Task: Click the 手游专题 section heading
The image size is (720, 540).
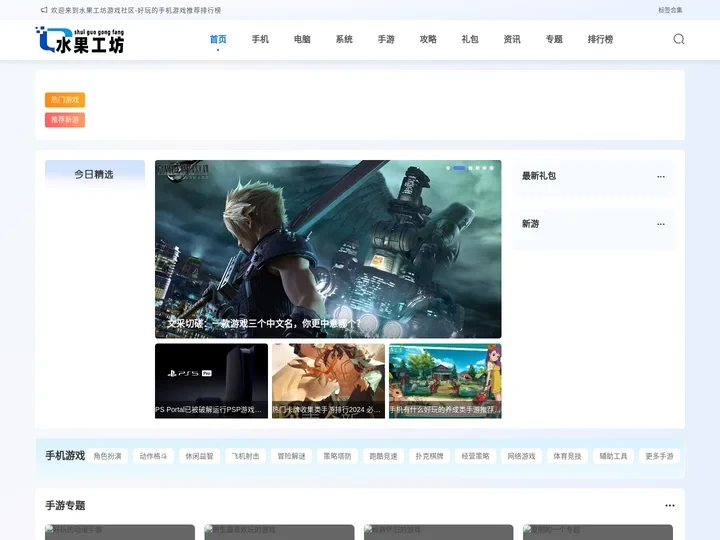Action: click(x=65, y=506)
